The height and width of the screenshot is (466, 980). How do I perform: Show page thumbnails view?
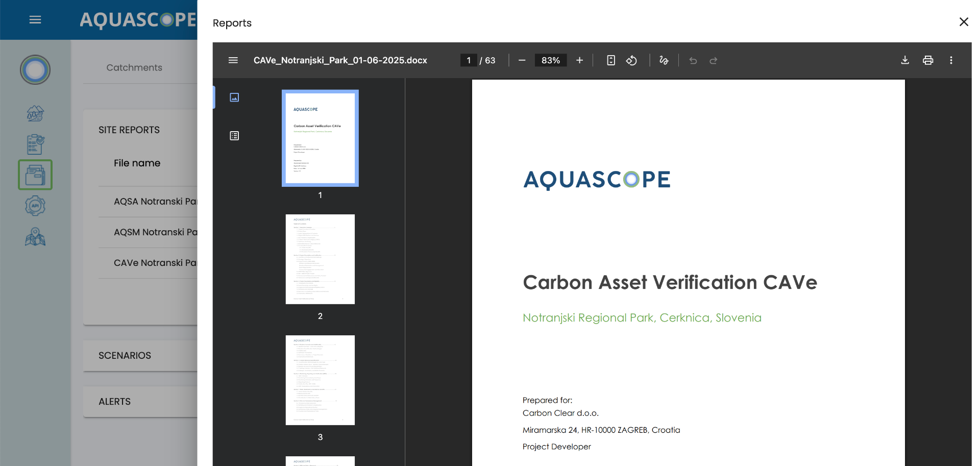(x=234, y=97)
